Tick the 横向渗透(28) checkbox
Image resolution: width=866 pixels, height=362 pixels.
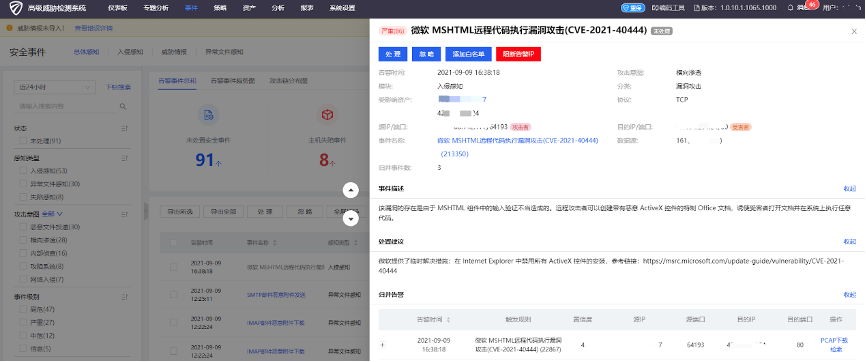(x=23, y=240)
